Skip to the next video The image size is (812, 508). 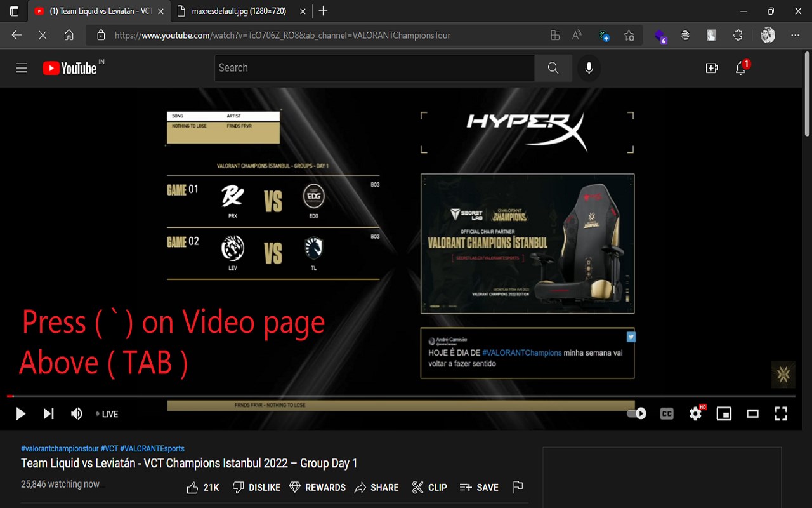coord(48,414)
